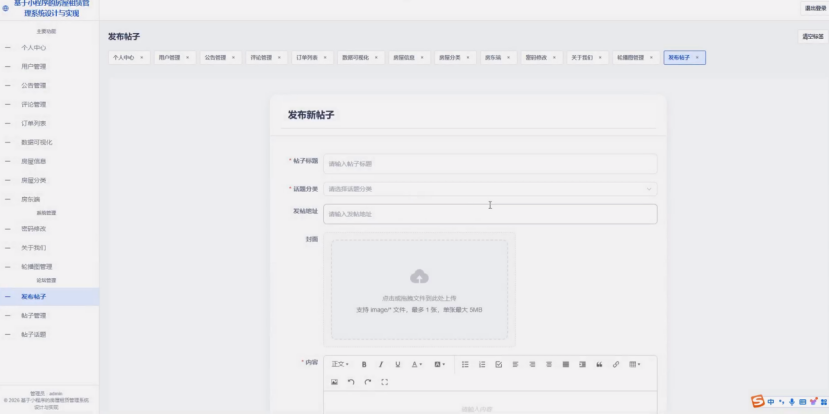Justify the editor text
829x414 pixels.
coord(566,364)
